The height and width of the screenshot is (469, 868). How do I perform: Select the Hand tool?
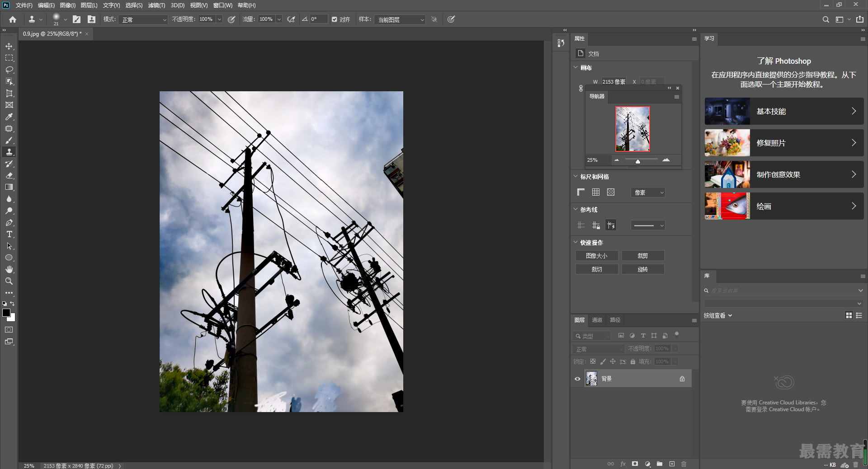9,269
